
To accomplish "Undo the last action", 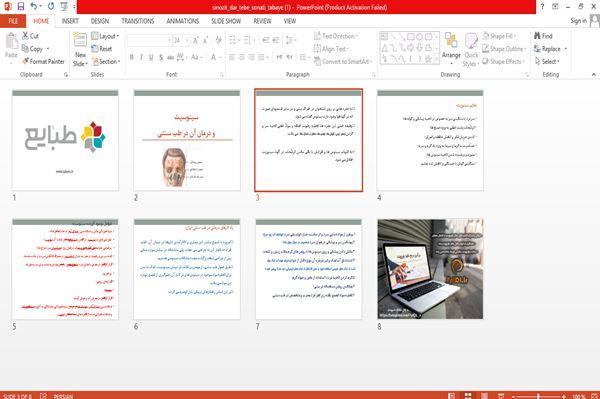I will pos(34,7).
